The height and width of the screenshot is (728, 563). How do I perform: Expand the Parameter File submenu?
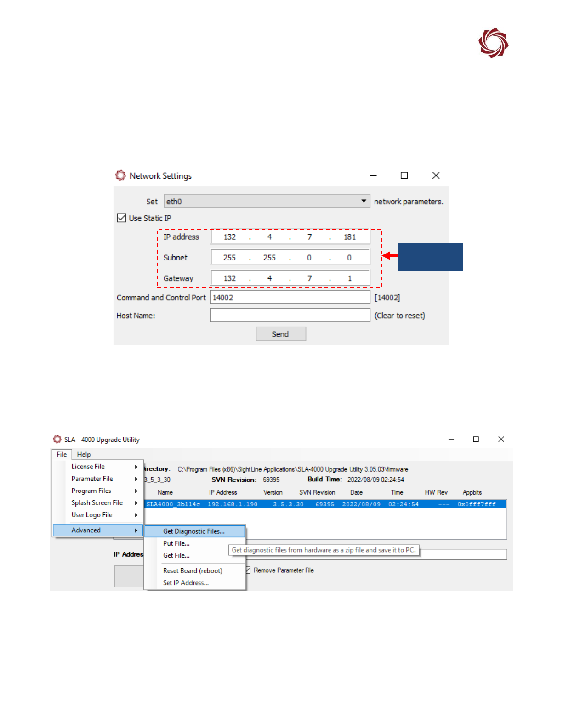click(x=104, y=479)
